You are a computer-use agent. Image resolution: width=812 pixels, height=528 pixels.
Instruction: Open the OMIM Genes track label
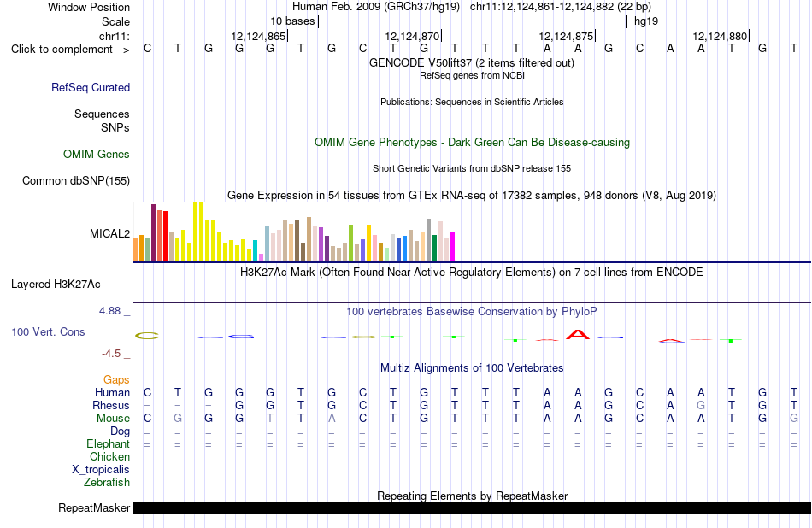97,155
